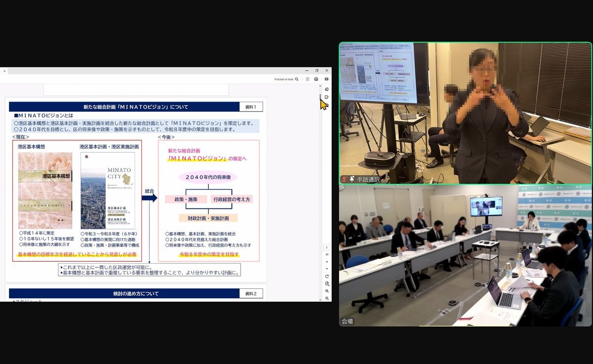
Task: Click the ＜現在＞ label
Action: click(x=21, y=137)
